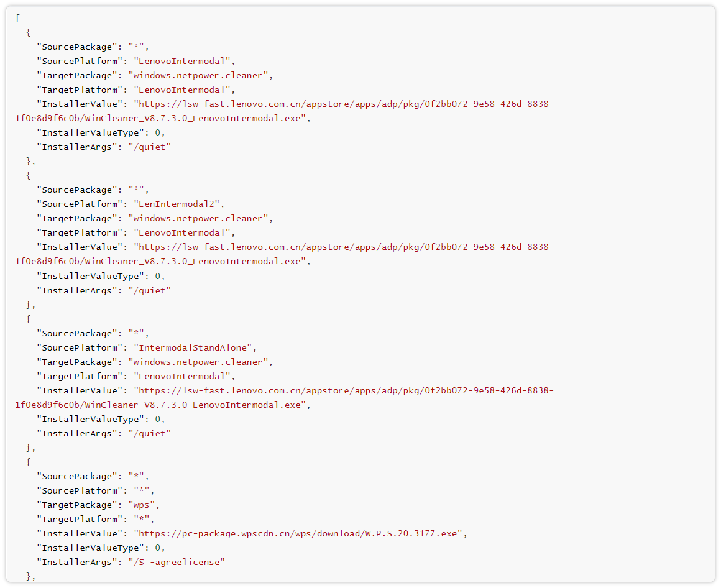The image size is (721, 588).
Task: Click the second entry's "/quiet" InstallerArgs value
Action: click(x=149, y=290)
